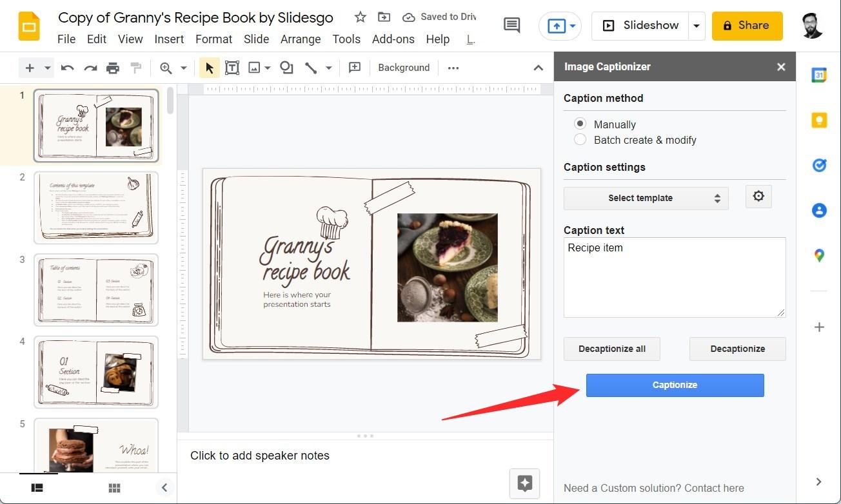Open the comment history icon

pyautogui.click(x=511, y=24)
